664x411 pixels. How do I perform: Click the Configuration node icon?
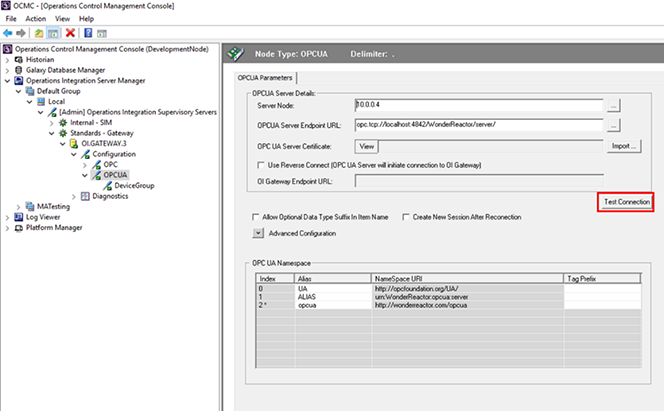(x=85, y=154)
